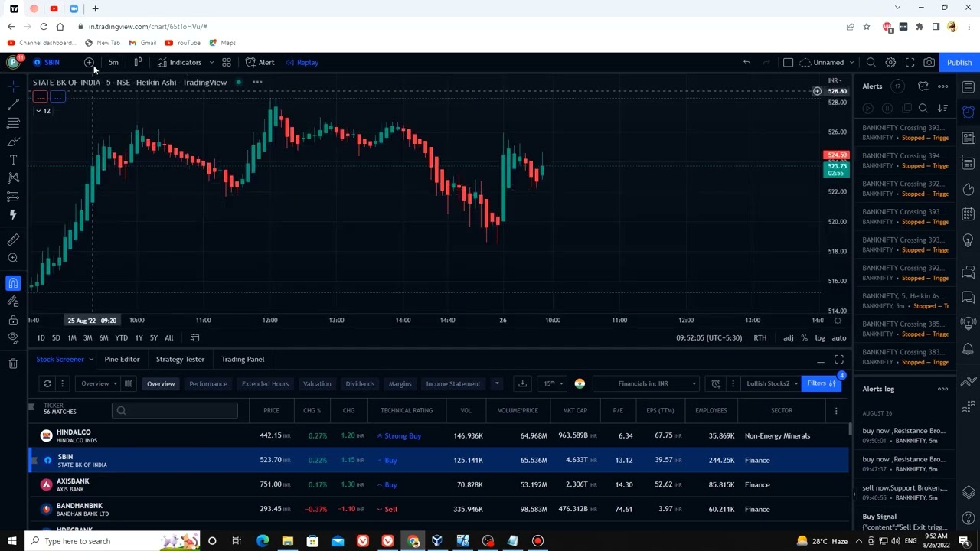This screenshot has height=551, width=980.
Task: Enter fullscreen chart mode
Action: 910,62
